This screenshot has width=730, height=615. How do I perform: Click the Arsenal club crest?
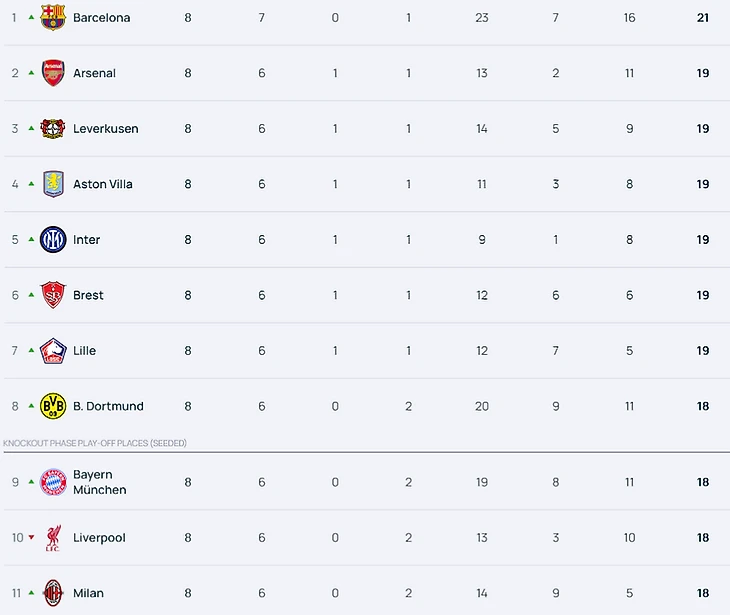tap(53, 73)
